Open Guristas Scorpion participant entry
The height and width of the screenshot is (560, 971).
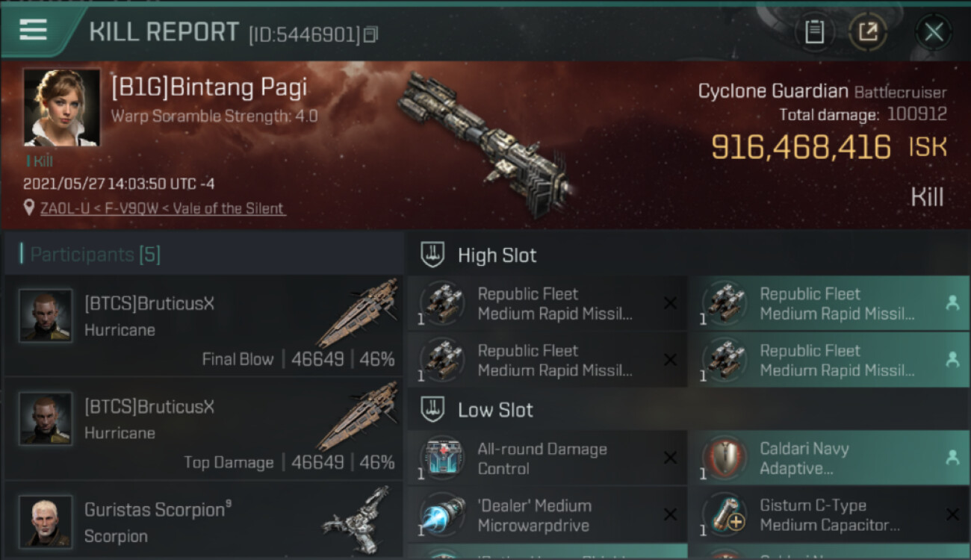click(x=203, y=521)
